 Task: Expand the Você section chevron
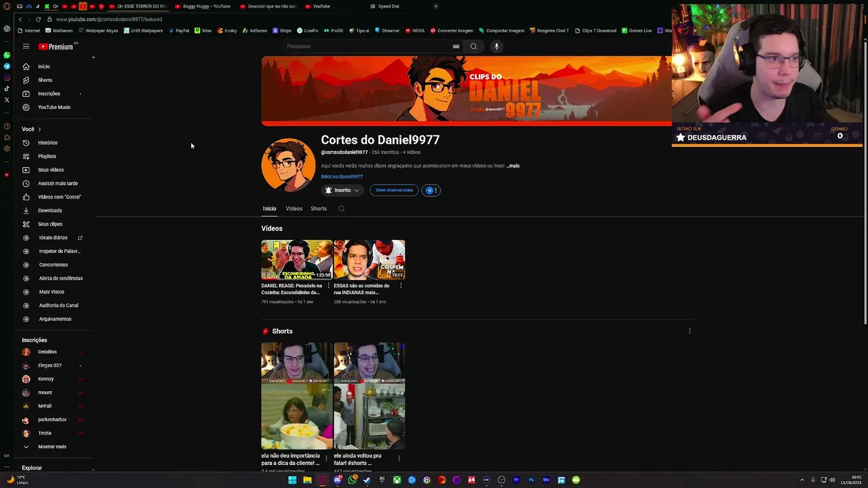(x=39, y=129)
